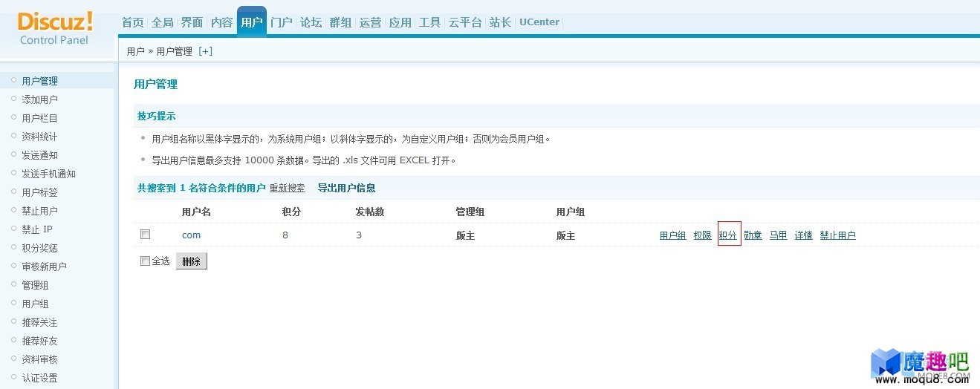Tick the checkbox for user com
The width and height of the screenshot is (980, 389).
[146, 235]
